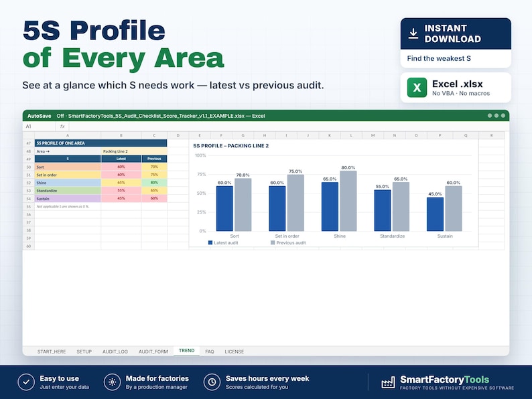Click the gear icon beside Made for factories
Viewport: 532px width, 399px height.
(x=113, y=382)
